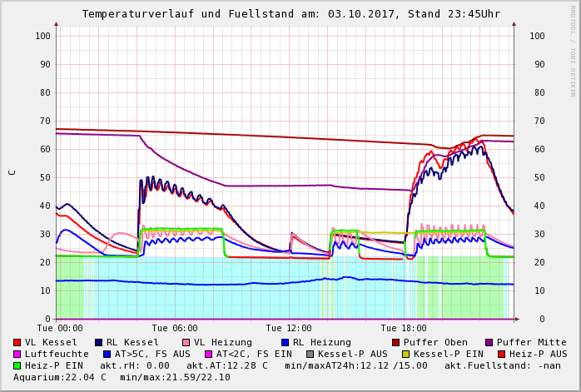This screenshot has width=581, height=392.
Task: Click the green Heiz-P EIN legend swatch
Action: [17, 366]
